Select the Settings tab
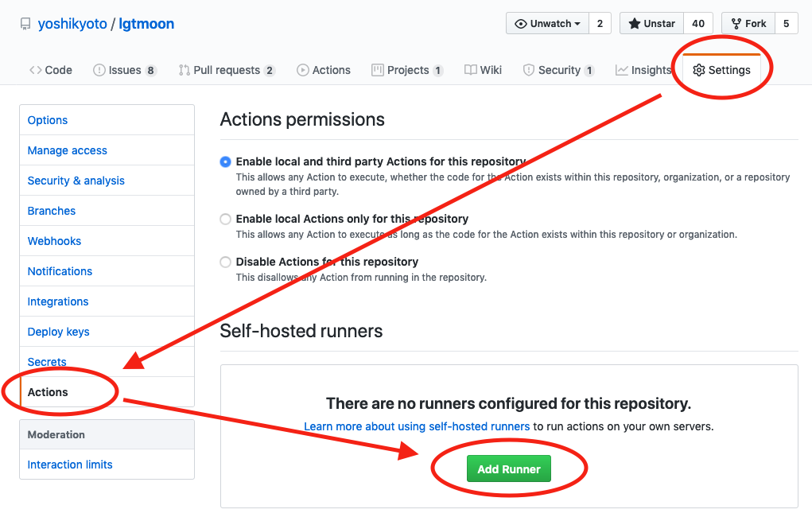812x521 pixels. (x=721, y=70)
